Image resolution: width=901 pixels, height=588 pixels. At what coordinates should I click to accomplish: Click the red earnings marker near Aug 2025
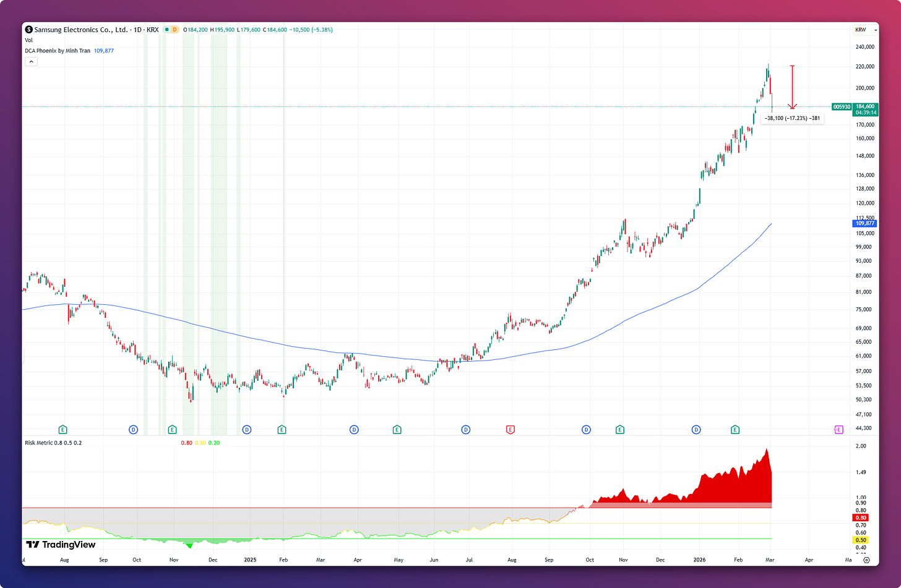tap(511, 429)
